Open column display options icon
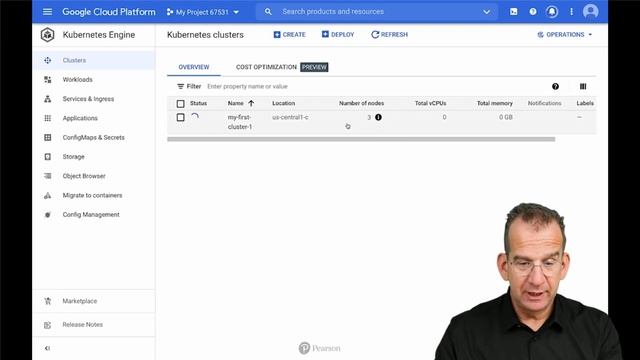The width and height of the screenshot is (640, 360). click(583, 87)
